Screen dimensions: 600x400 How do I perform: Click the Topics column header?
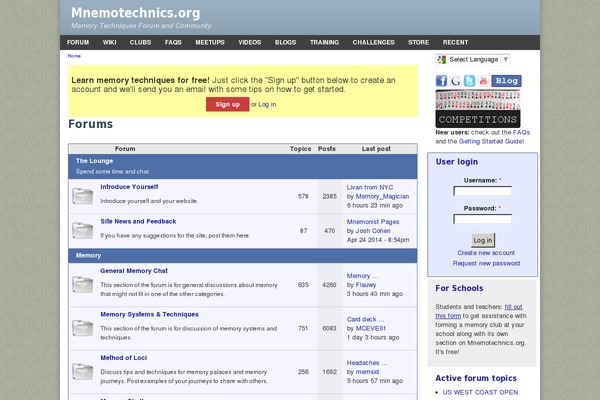(x=300, y=149)
